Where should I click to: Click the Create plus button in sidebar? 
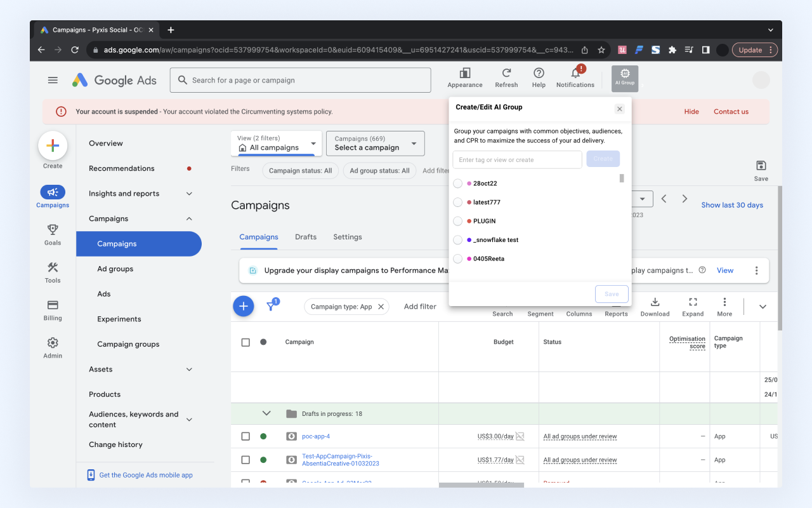point(53,146)
